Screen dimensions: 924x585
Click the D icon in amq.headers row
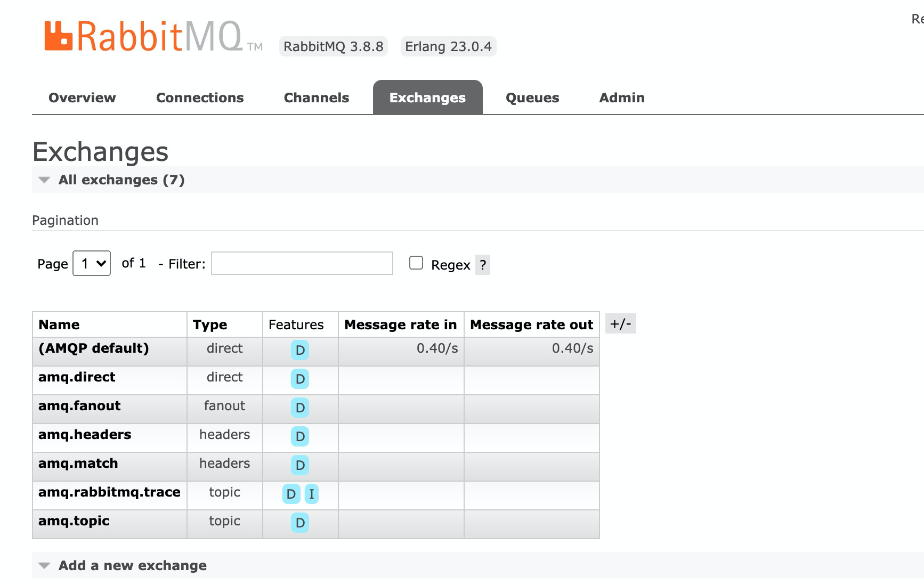click(299, 437)
